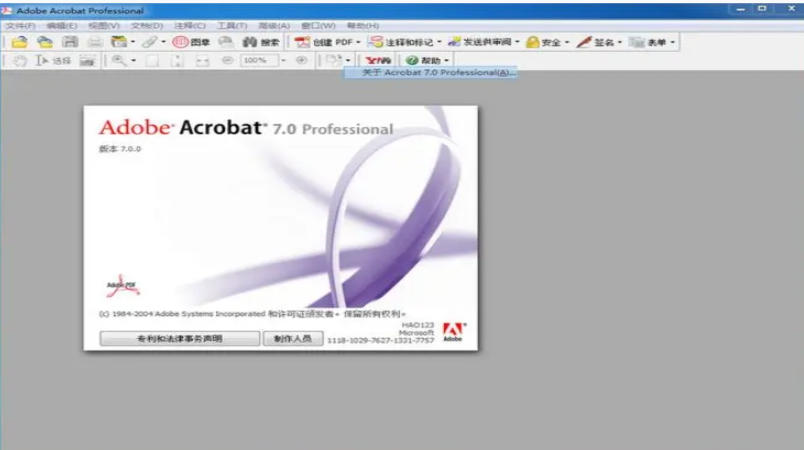
Task: Click the Zoom Out minus icon
Action: click(227, 60)
